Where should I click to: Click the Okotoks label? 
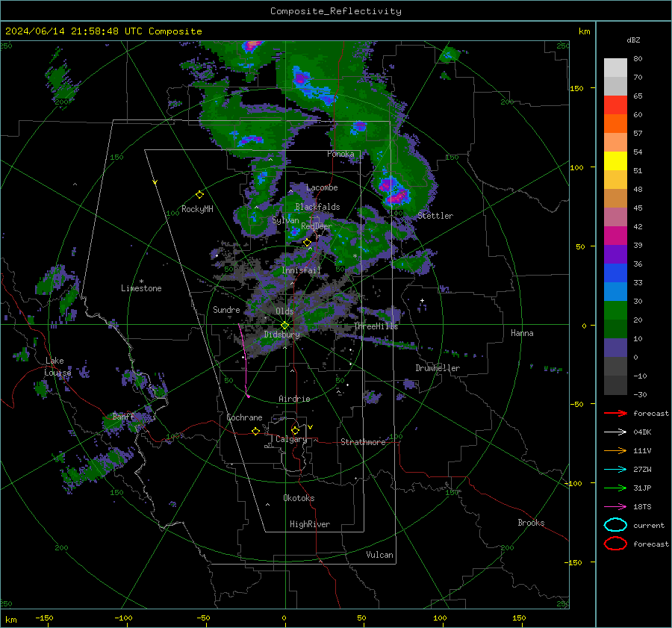[x=299, y=498]
